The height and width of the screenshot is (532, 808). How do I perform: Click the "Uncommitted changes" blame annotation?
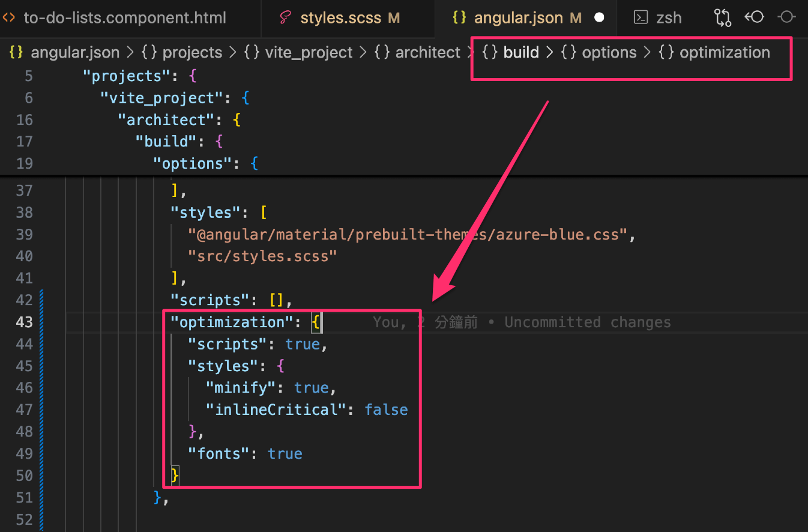587,322
